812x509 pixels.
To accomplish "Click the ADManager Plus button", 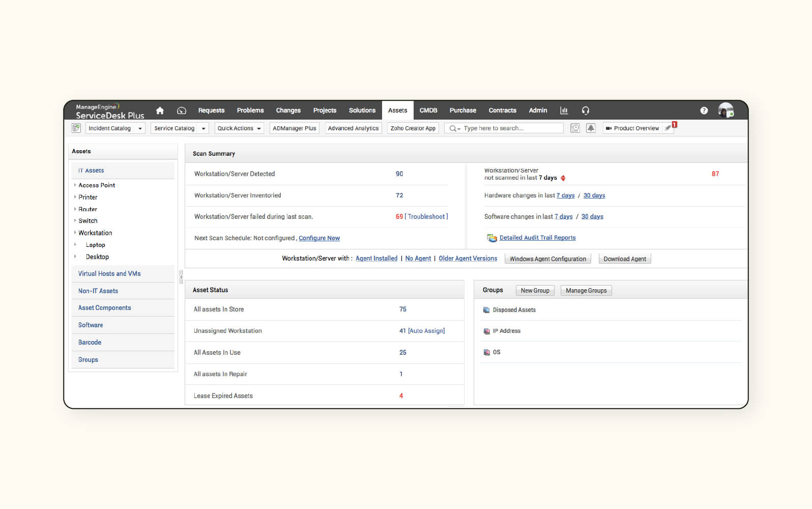I will click(x=295, y=128).
